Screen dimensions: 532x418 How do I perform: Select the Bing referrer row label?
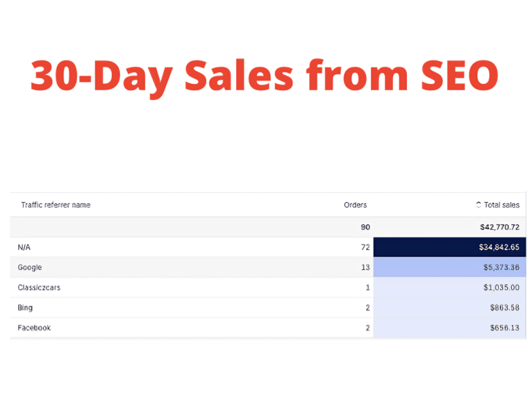point(25,308)
